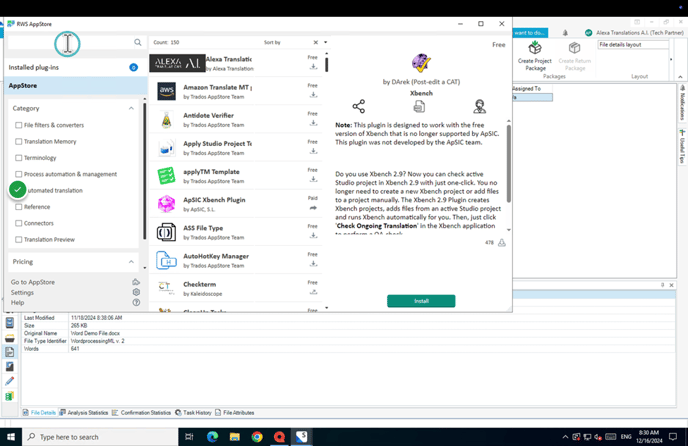Open the File details layout combo box
Screen dimensions: 688x446
[633, 44]
